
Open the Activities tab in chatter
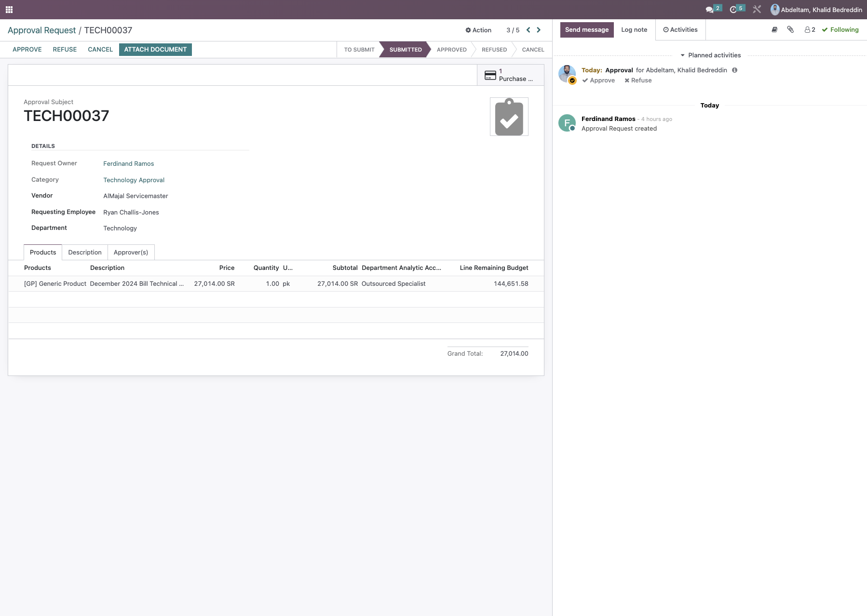[x=680, y=30]
